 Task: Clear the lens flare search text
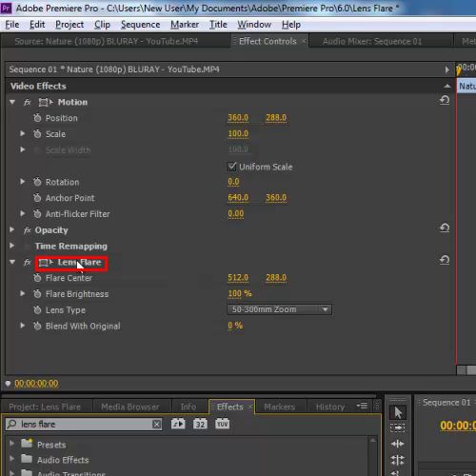156,425
